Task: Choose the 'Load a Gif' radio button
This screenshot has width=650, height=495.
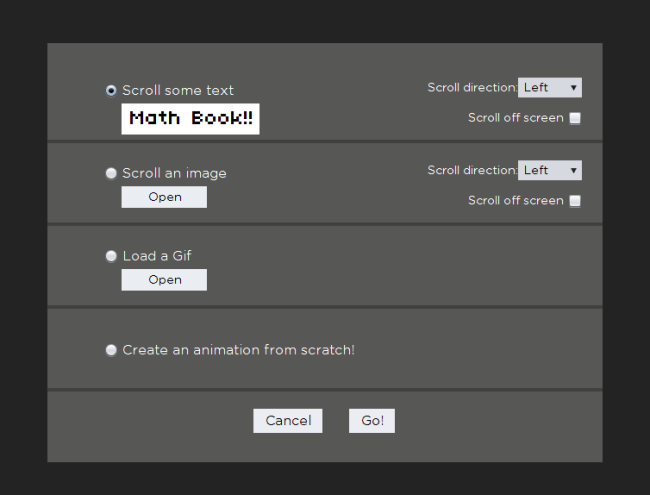Action: pos(111,256)
